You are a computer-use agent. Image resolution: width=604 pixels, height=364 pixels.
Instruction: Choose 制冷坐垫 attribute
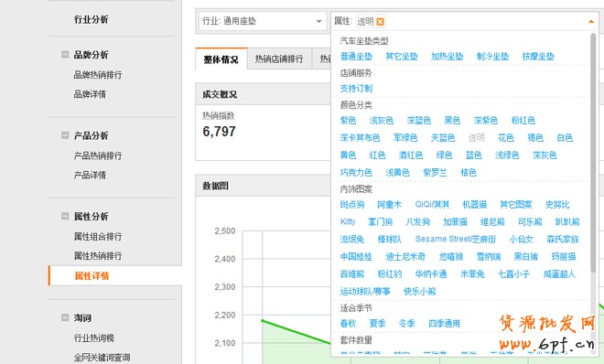(492, 56)
